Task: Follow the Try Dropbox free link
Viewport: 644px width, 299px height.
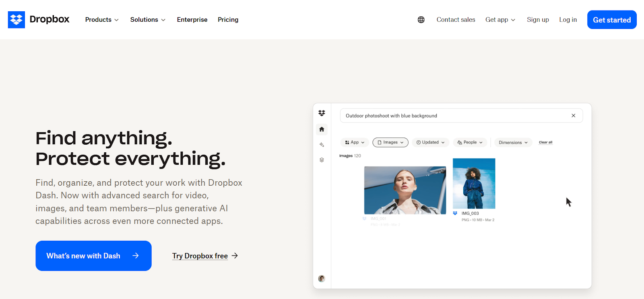Action: pos(200,256)
